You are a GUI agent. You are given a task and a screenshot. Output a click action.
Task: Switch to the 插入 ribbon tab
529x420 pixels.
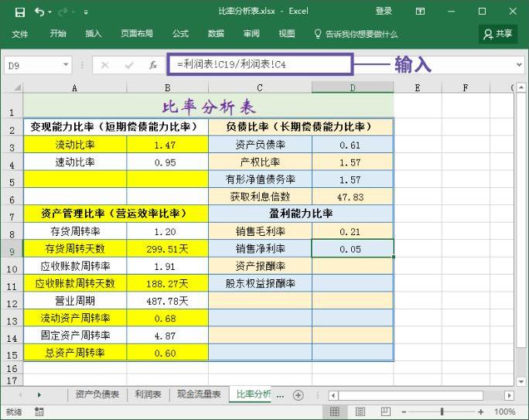[x=94, y=33]
